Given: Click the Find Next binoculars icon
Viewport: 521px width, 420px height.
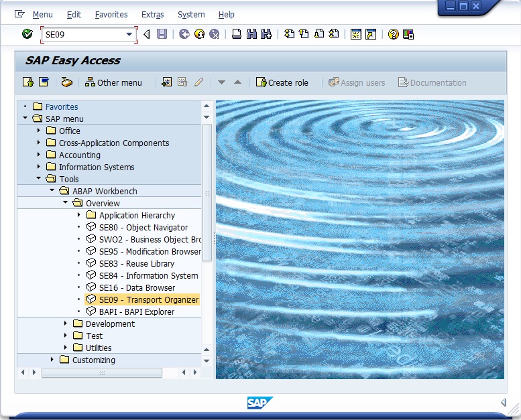Looking at the screenshot, I should [266, 34].
